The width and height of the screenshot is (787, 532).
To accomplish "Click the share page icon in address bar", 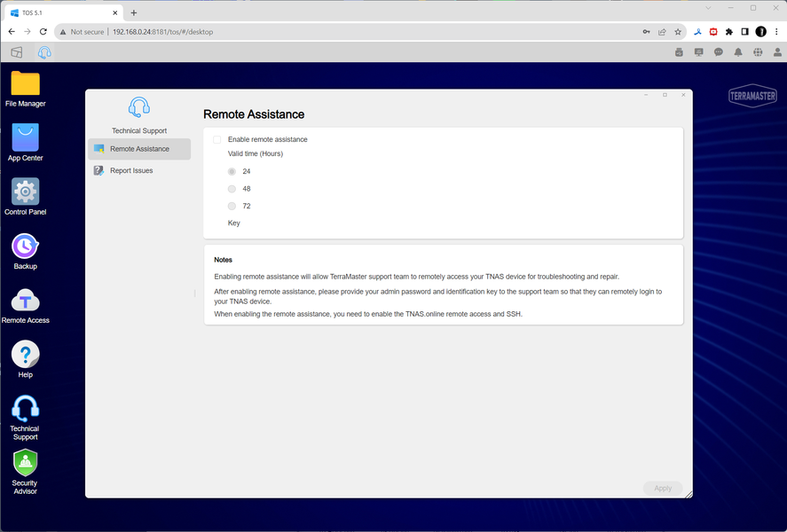I will click(662, 32).
